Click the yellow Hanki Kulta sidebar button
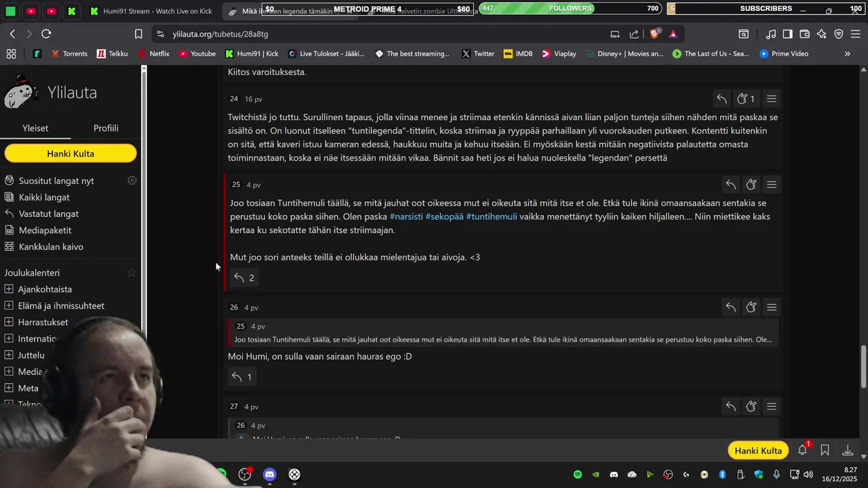 71,154
